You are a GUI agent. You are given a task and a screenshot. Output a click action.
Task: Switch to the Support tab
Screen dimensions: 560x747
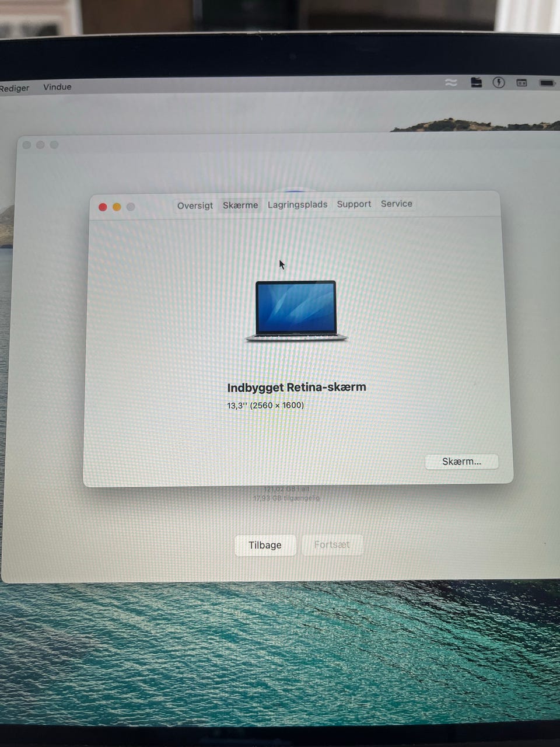pos(354,204)
